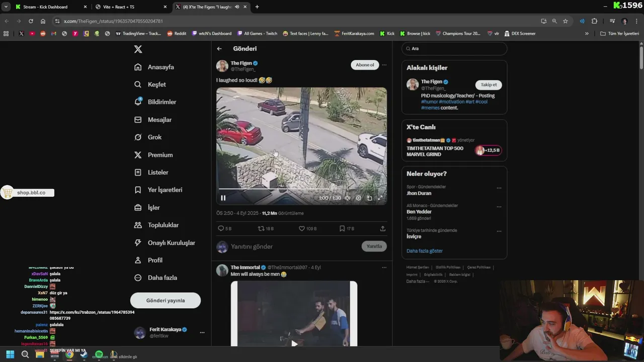644x362 pixels.
Task: Open browser tab search dropdown
Action: 6,7
